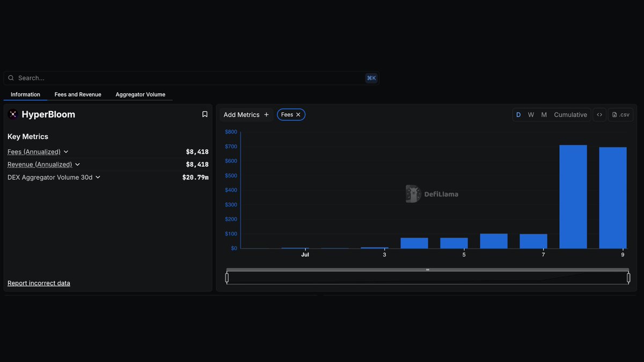Bookmark the HyperBloom protocol
The width and height of the screenshot is (644, 362).
coord(204,114)
